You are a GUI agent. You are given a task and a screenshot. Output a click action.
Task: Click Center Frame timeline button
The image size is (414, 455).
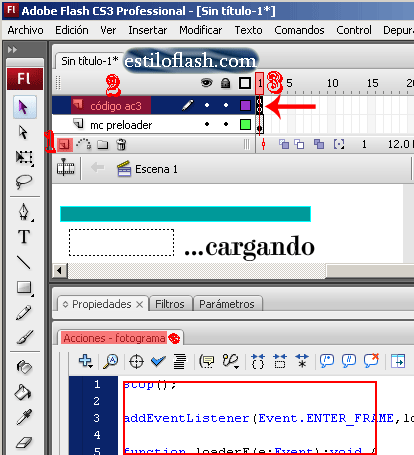click(263, 144)
